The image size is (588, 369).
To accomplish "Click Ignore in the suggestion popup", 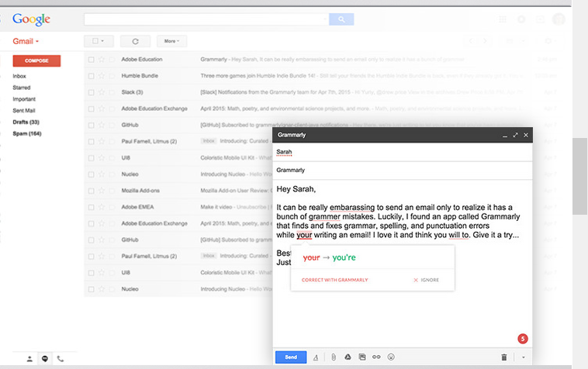I will point(426,280).
